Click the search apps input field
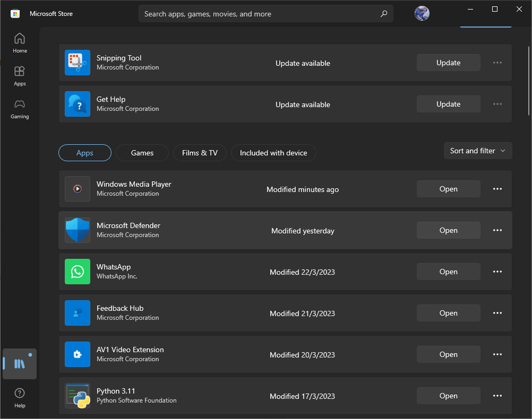 pyautogui.click(x=266, y=14)
